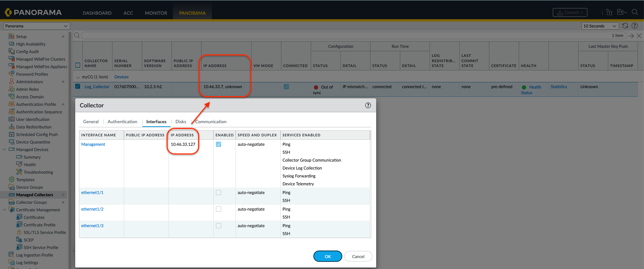Toggle the select-all checkbox in table header

coord(78,65)
